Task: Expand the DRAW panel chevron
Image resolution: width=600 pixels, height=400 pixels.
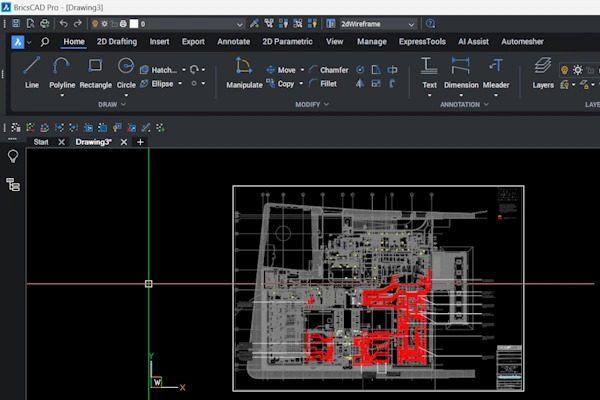Action: tap(123, 104)
